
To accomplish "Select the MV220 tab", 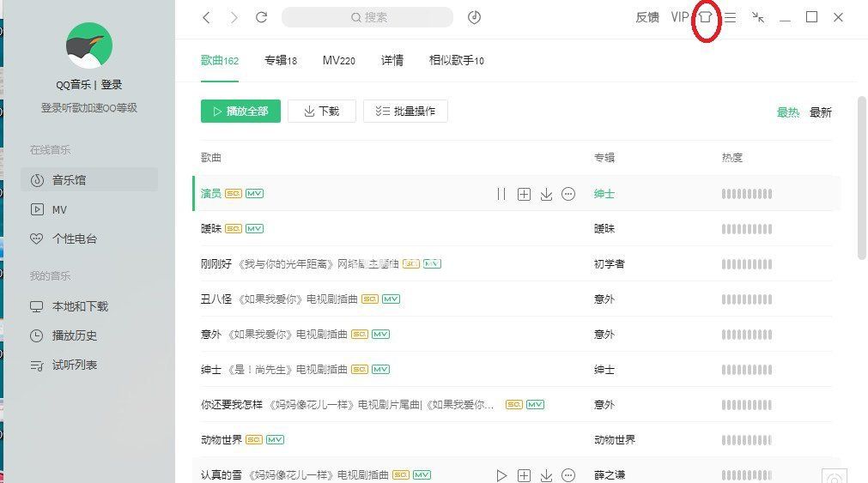I will [339, 60].
